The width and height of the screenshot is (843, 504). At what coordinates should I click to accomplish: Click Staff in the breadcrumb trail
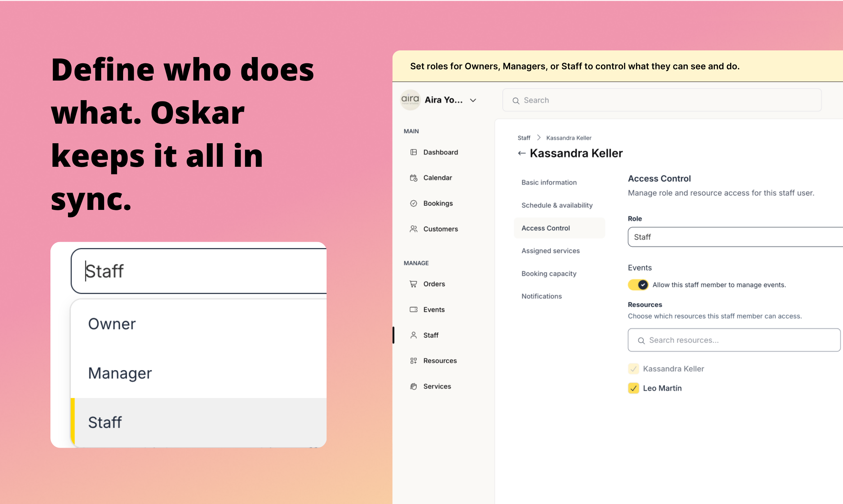(523, 138)
